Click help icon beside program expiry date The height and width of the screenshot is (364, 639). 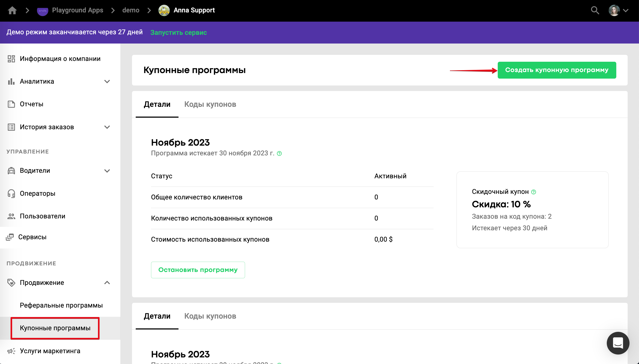[279, 154]
